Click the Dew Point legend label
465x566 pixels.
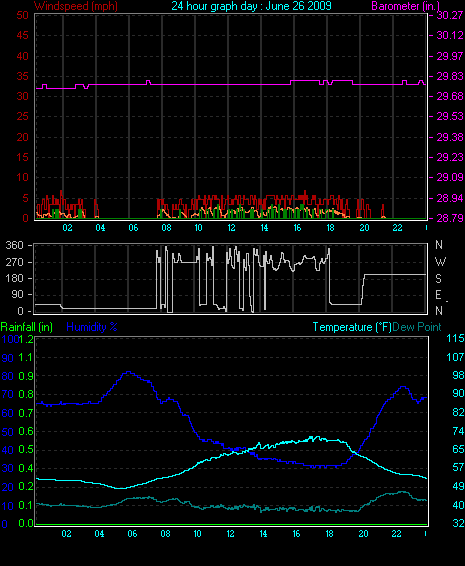coord(417,327)
